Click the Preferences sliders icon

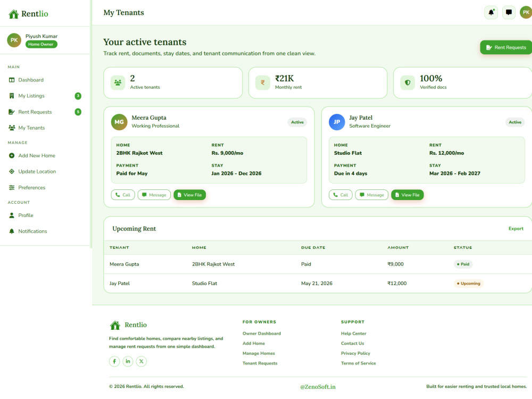(x=12, y=188)
